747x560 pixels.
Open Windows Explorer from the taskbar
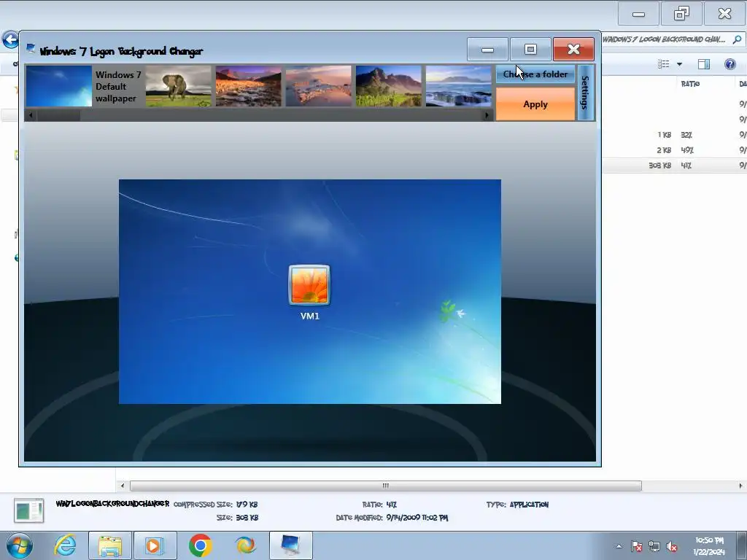click(x=110, y=545)
